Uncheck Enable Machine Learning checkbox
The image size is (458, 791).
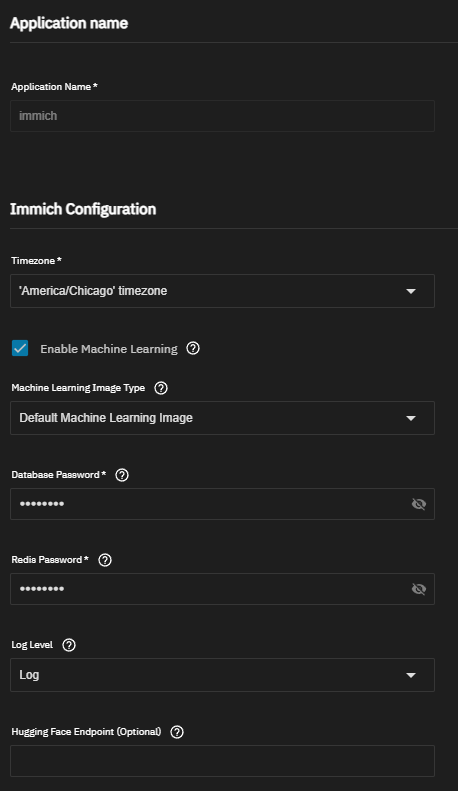tap(20, 348)
